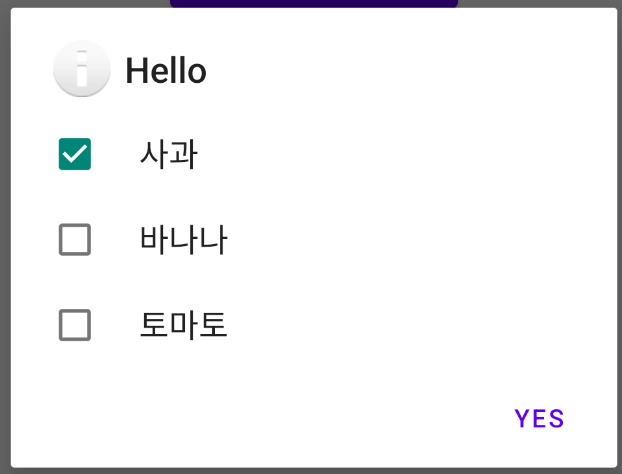Dismiss dialog via dimmed strip on left edge
Viewport: 622px width, 474px height.
coord(5,237)
